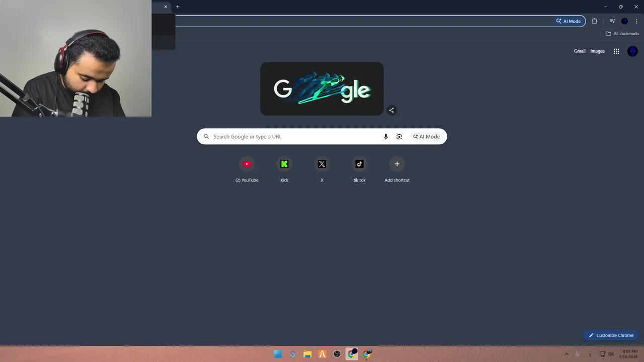This screenshot has width=644, height=362.
Task: Open the purple diamond app on taskbar
Action: (x=293, y=354)
